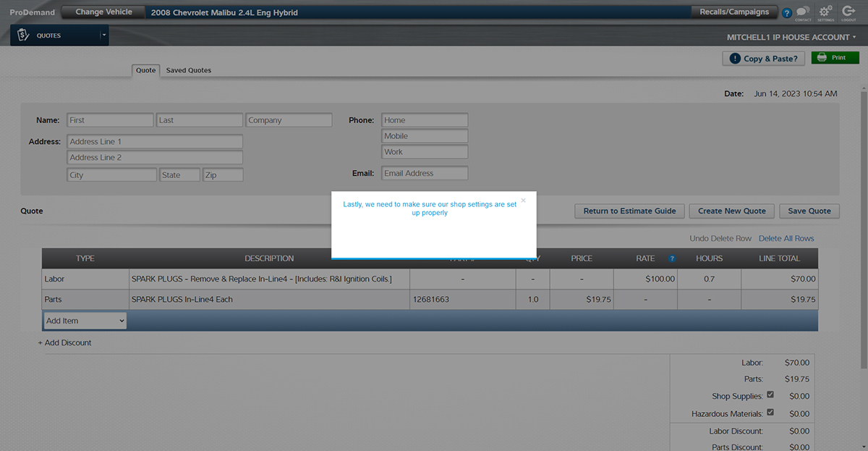Click the Email Address input field
Screen dimensions: 868x451
pyautogui.click(x=425, y=174)
